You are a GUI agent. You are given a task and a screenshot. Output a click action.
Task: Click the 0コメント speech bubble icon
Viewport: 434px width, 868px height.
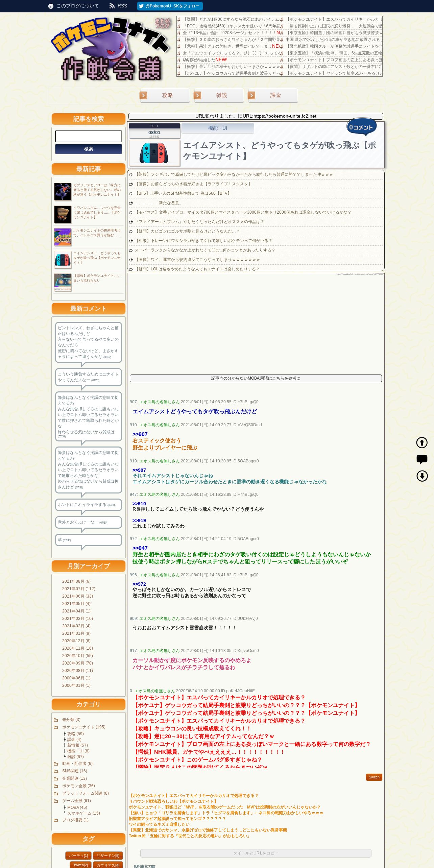[x=361, y=127]
